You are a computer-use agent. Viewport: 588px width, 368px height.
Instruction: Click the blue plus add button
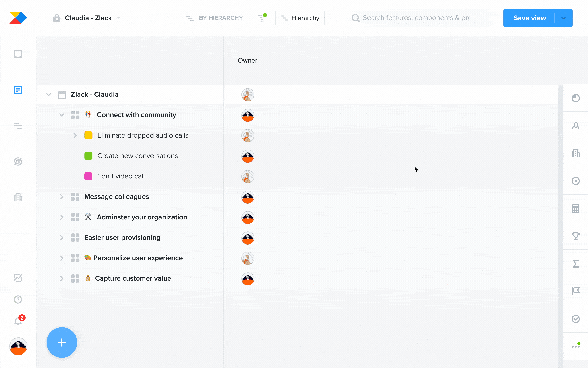(62, 342)
